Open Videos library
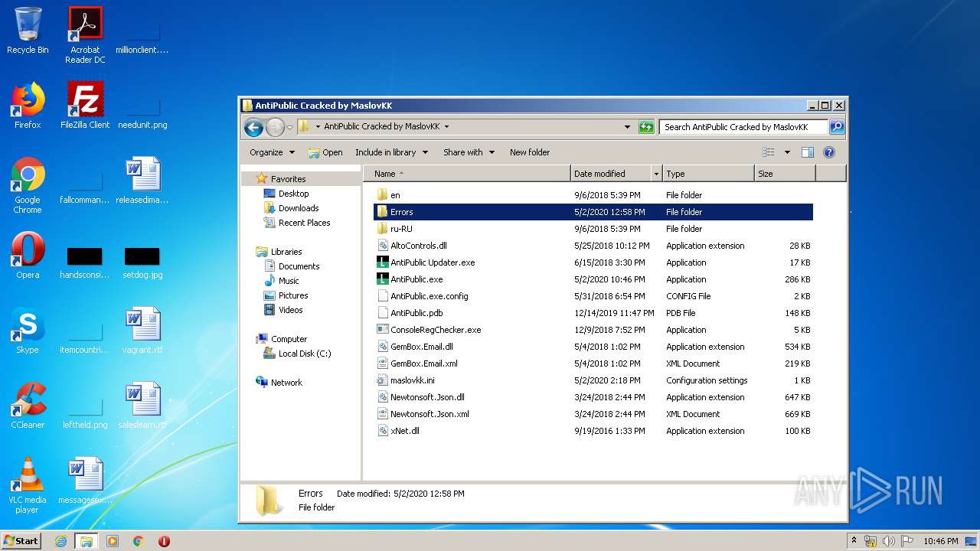The image size is (980, 551). pyautogui.click(x=291, y=310)
